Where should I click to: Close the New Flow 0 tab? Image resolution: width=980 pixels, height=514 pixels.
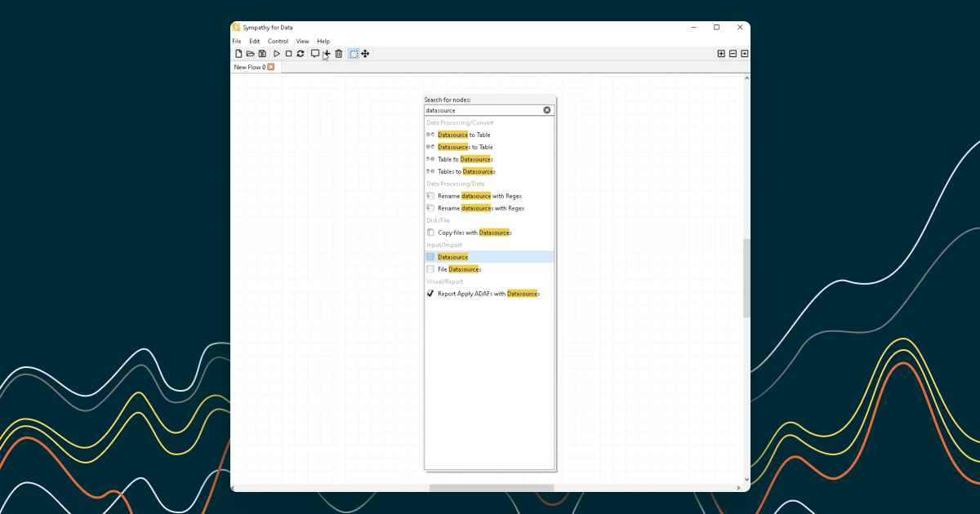pyautogui.click(x=271, y=68)
